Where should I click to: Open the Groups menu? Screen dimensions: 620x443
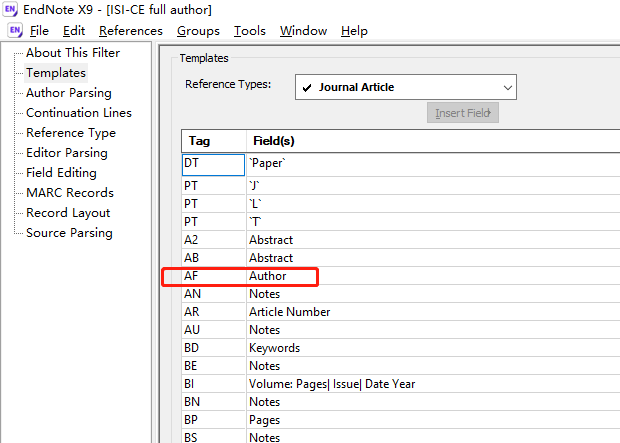tap(198, 31)
